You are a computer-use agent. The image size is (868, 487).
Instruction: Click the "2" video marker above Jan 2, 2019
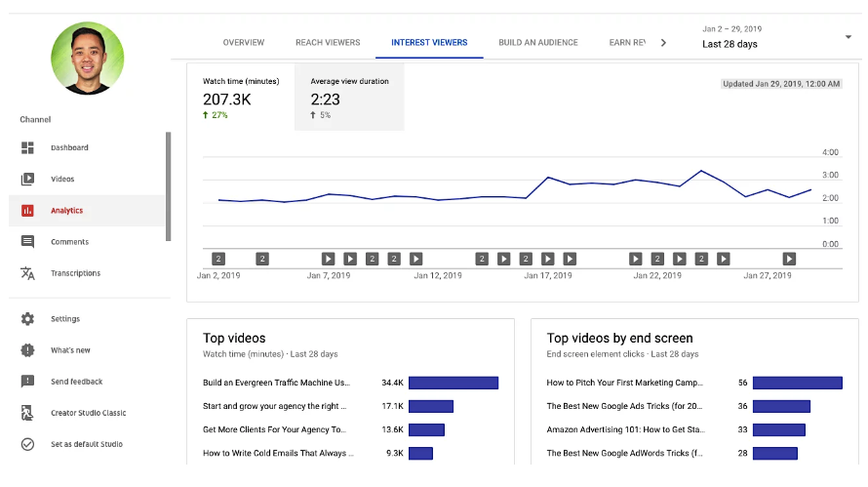tap(218, 259)
